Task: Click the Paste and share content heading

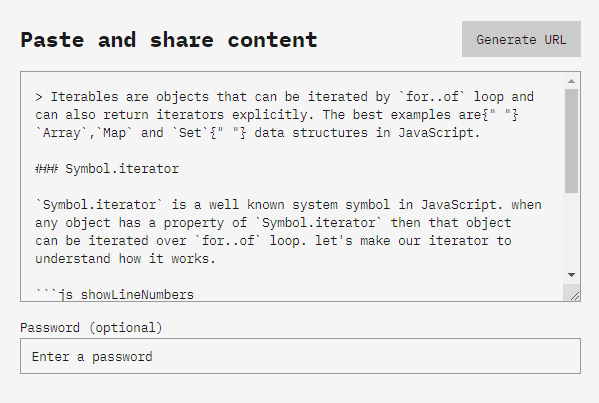Action: click(x=169, y=40)
